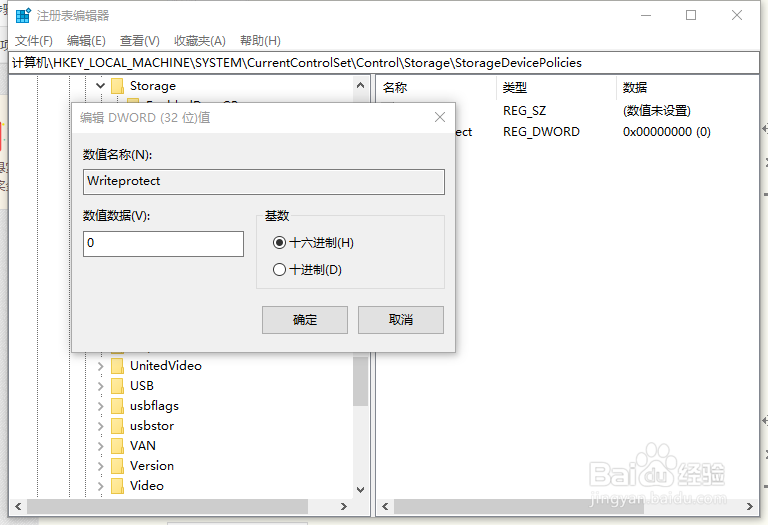Minimize the Registry Editor window
The height and width of the screenshot is (525, 768).
point(646,15)
